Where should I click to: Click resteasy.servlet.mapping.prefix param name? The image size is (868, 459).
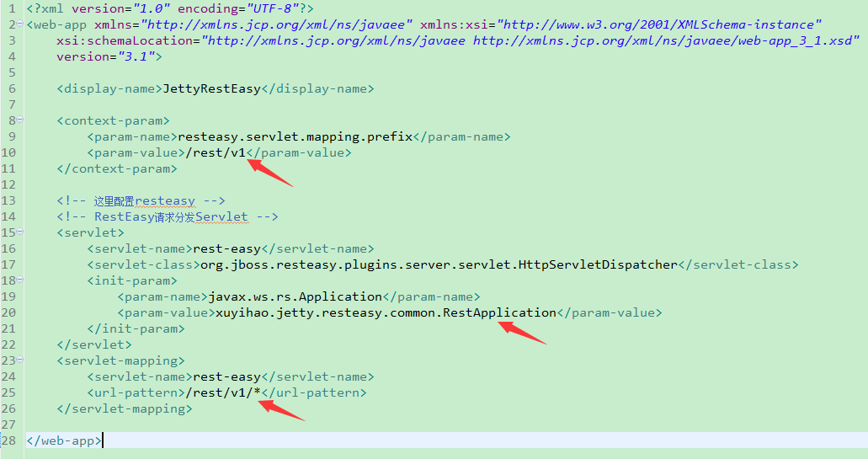point(295,136)
